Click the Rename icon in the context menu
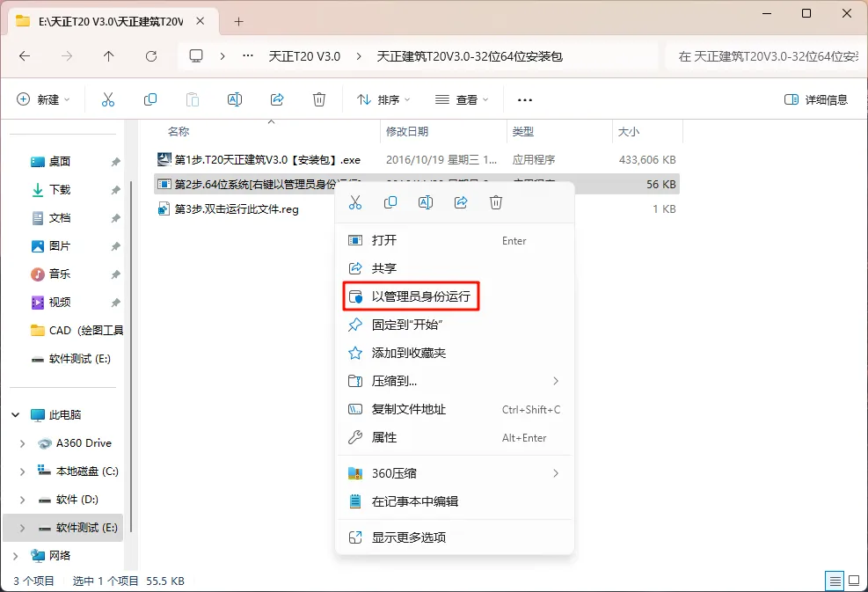 (x=425, y=202)
